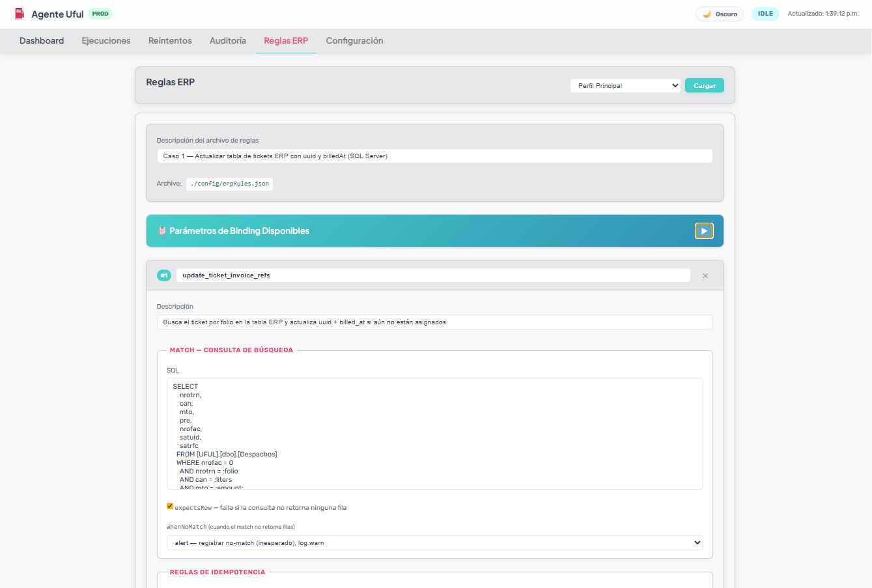Open the Perfil Principal dropdown

[x=625, y=85]
